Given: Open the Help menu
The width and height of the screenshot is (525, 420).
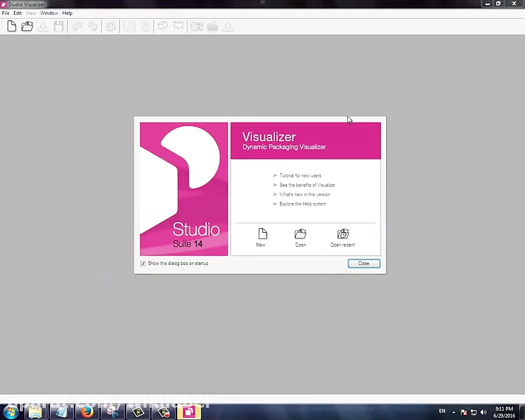Looking at the screenshot, I should (67, 13).
